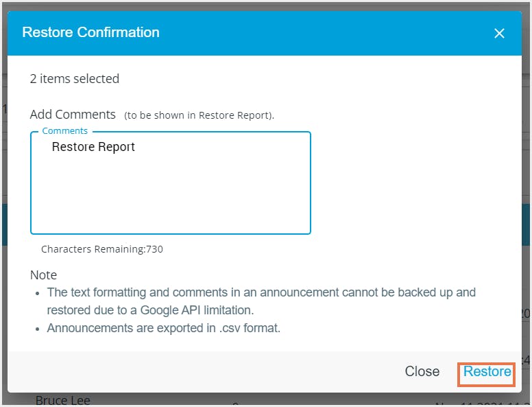The image size is (532, 407).
Task: Click the Note heading
Action: [43, 275]
